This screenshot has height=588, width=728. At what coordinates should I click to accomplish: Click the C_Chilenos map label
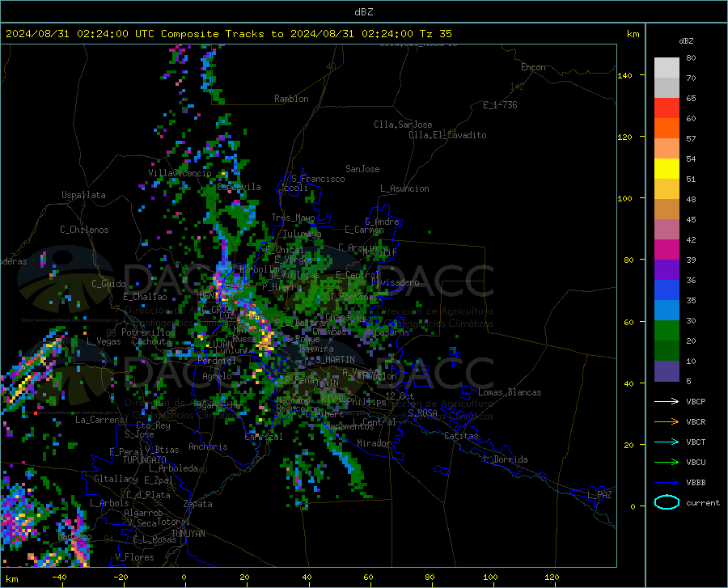(x=84, y=230)
